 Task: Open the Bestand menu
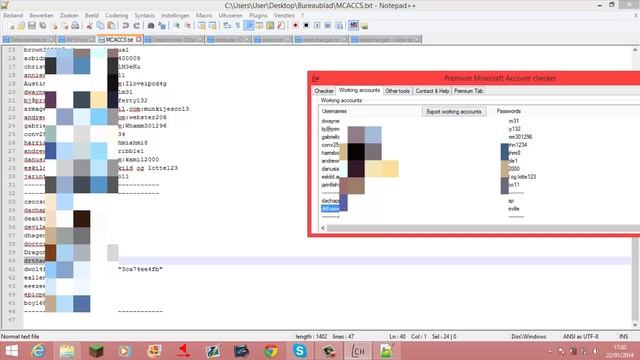tap(13, 16)
